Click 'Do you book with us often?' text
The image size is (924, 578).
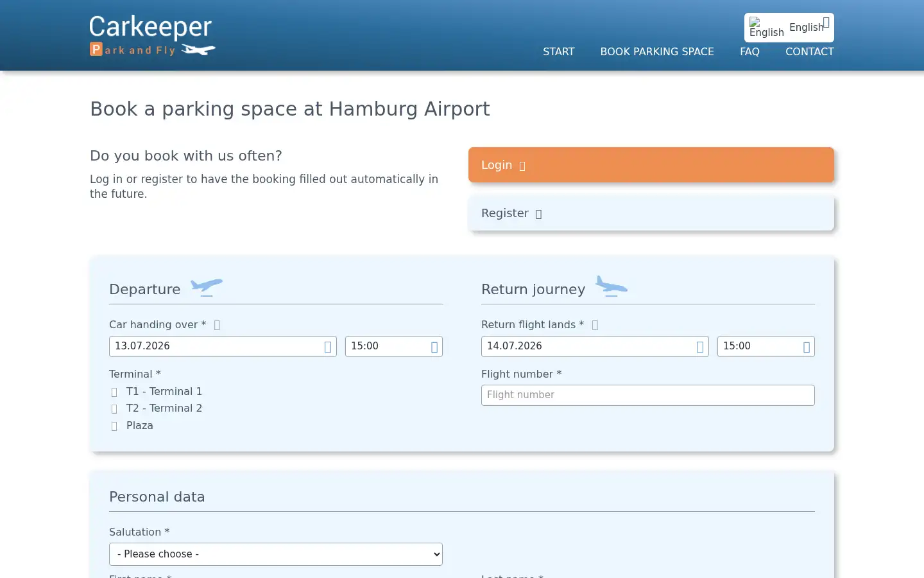tap(186, 156)
